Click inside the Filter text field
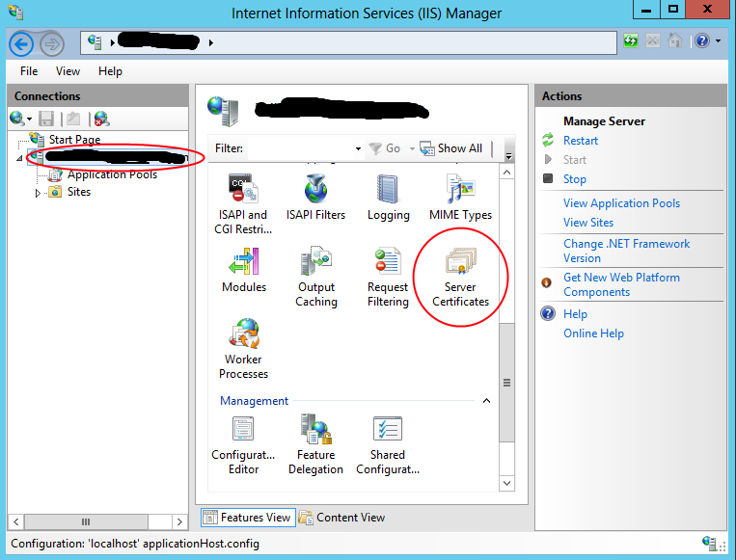The width and height of the screenshot is (736, 560). point(300,148)
